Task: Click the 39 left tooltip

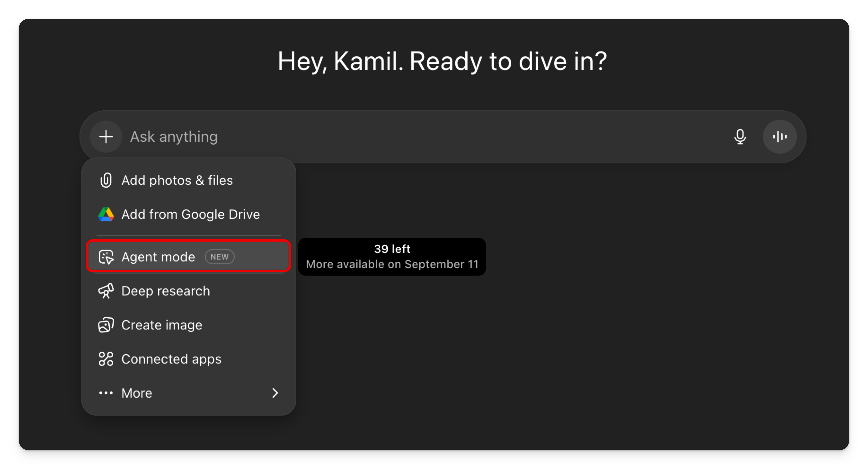Action: 392,256
